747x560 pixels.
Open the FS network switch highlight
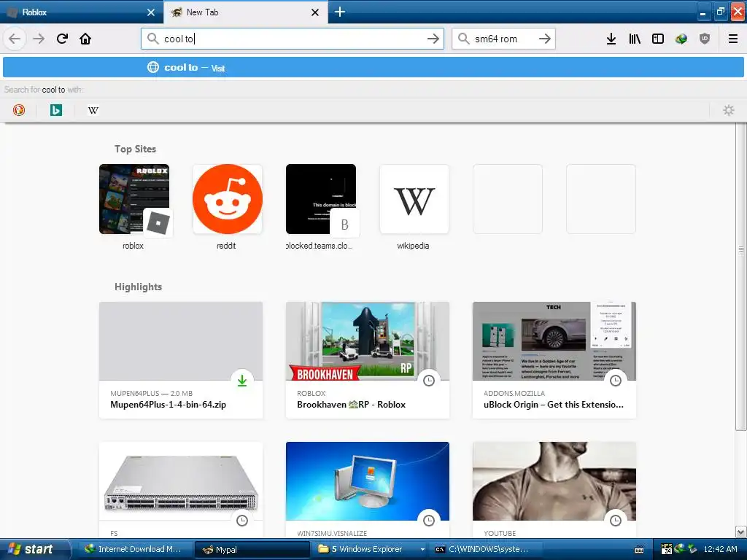point(181,489)
